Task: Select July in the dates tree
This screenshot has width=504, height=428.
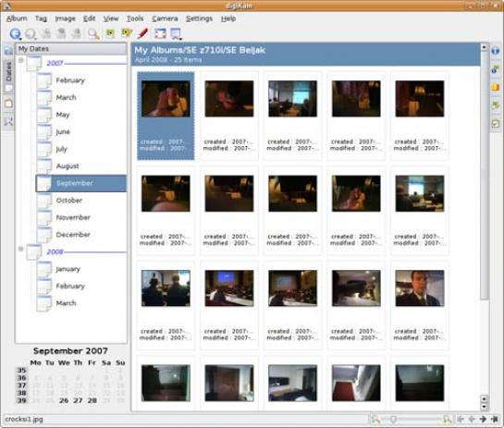Action: 61,149
